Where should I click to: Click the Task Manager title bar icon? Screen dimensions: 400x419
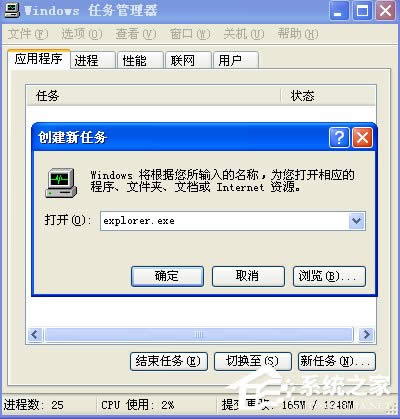click(12, 10)
